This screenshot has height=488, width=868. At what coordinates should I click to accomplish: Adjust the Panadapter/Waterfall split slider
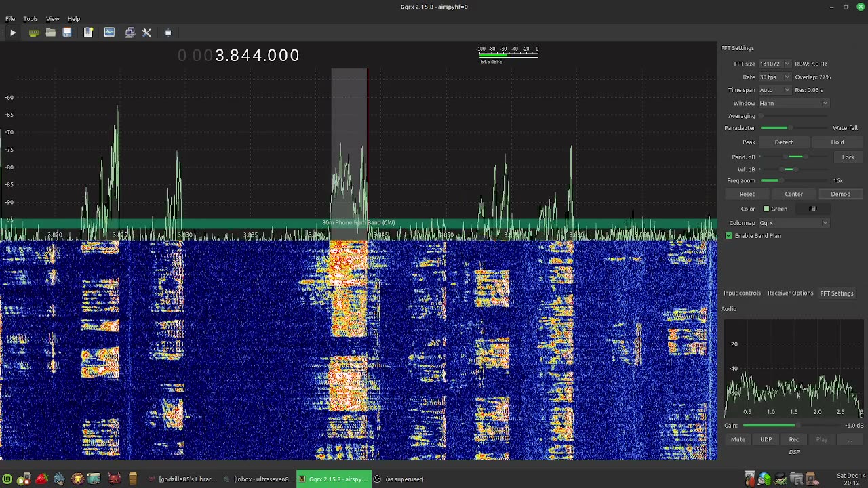tap(793, 128)
